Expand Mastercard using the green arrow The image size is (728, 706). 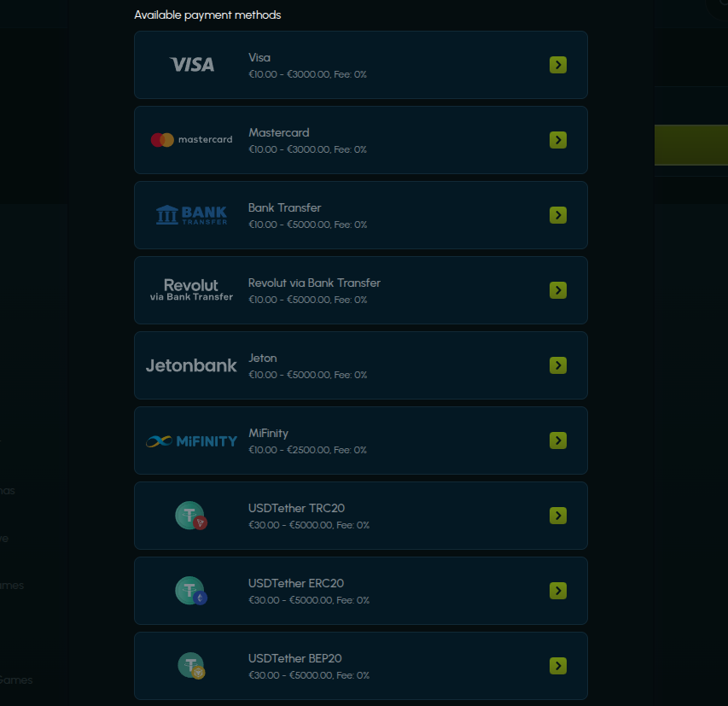tap(558, 140)
